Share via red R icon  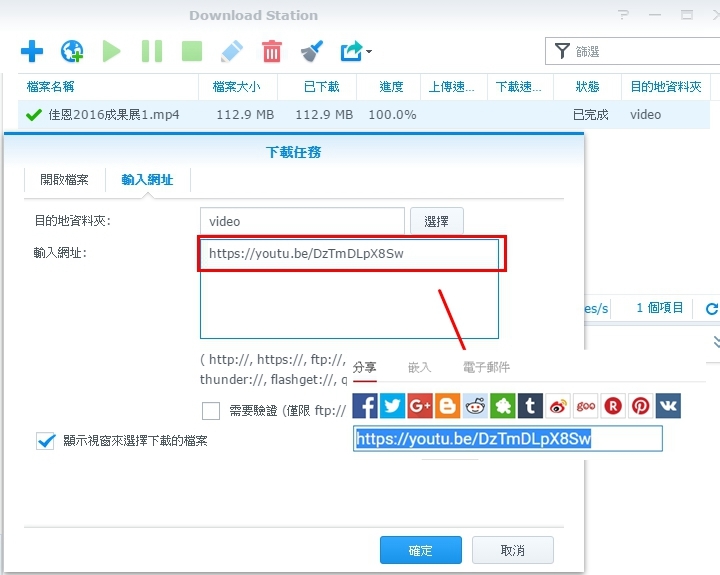click(x=613, y=406)
